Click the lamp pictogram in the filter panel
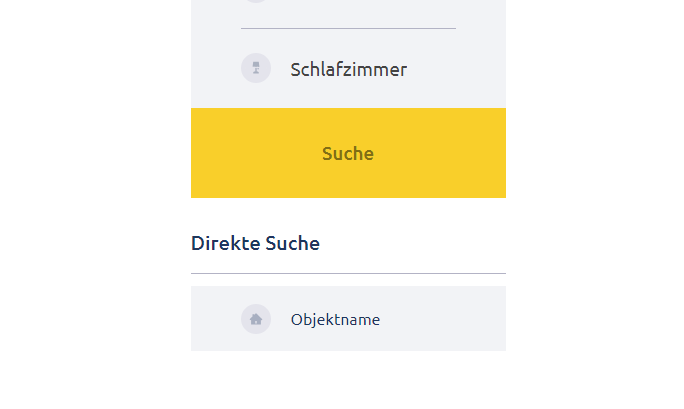 (x=256, y=68)
